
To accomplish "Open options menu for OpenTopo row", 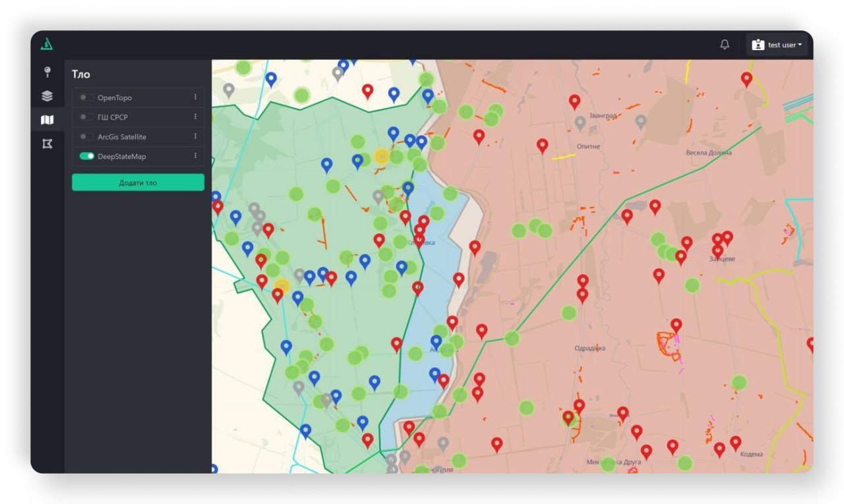I will pos(195,98).
